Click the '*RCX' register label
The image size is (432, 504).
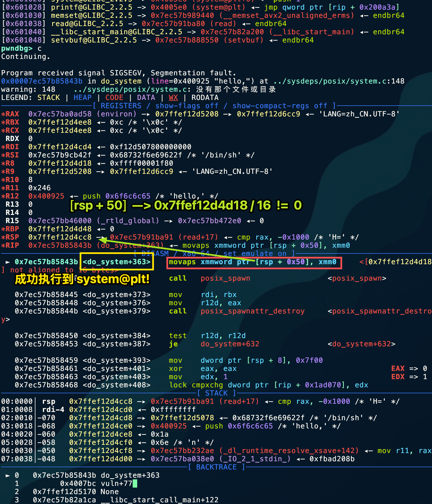10,131
